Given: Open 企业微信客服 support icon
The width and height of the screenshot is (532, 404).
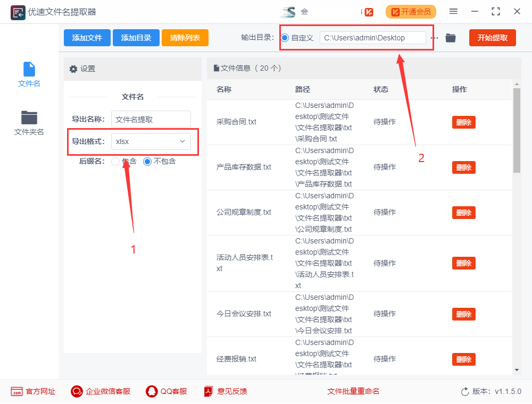Looking at the screenshot, I should click(77, 392).
